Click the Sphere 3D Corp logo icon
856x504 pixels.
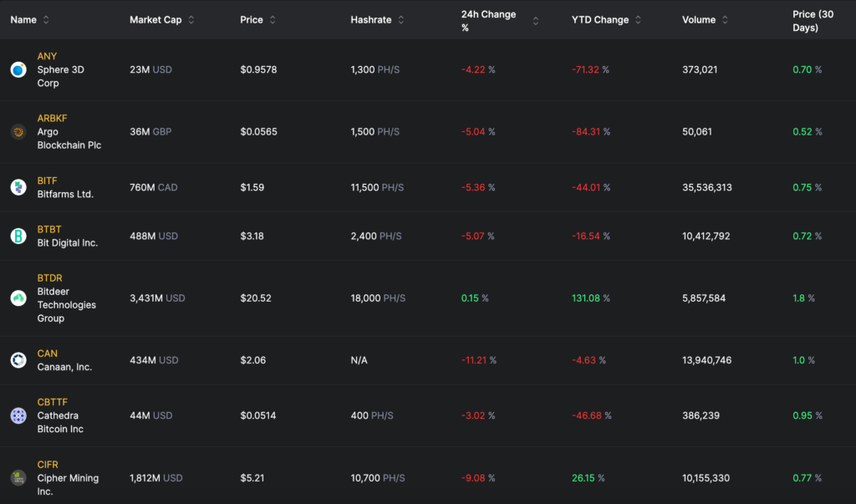tap(18, 70)
